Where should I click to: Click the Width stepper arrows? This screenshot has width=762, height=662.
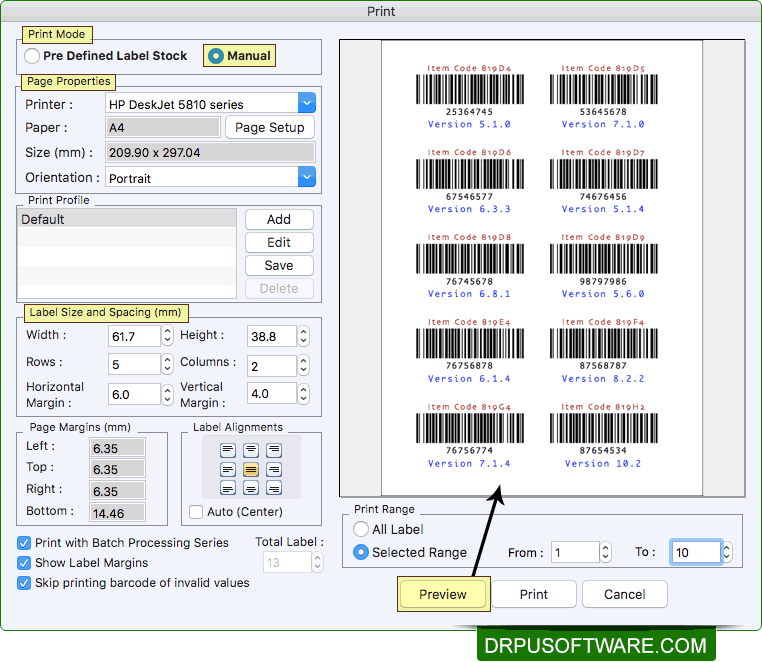[167, 336]
